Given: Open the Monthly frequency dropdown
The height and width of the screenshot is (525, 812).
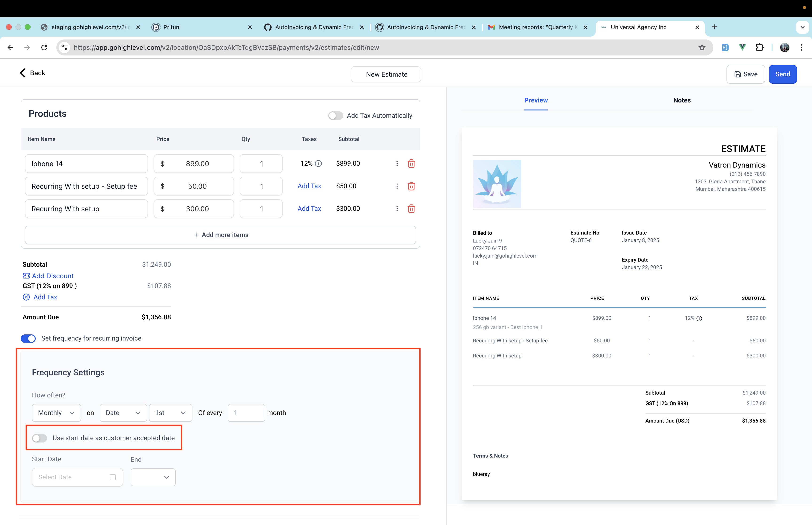Looking at the screenshot, I should point(56,413).
